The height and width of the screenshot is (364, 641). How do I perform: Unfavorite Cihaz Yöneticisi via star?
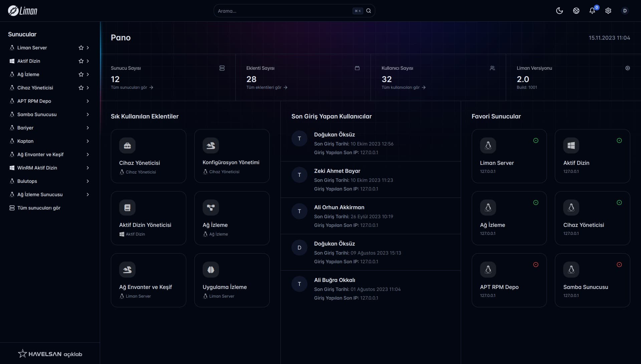[81, 88]
